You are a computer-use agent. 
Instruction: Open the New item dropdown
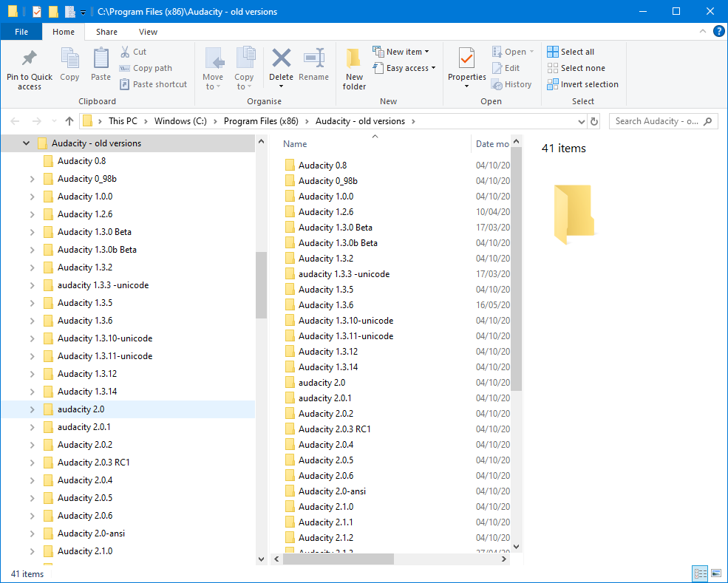(402, 51)
